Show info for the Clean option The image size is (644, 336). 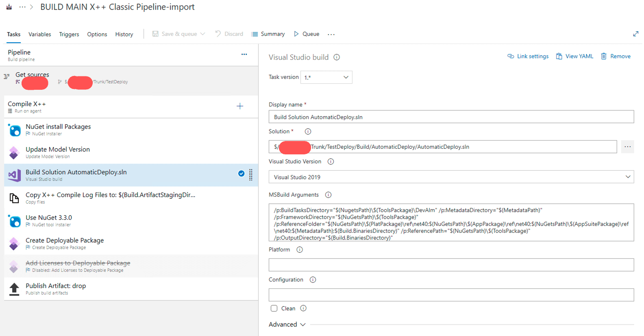[303, 308]
